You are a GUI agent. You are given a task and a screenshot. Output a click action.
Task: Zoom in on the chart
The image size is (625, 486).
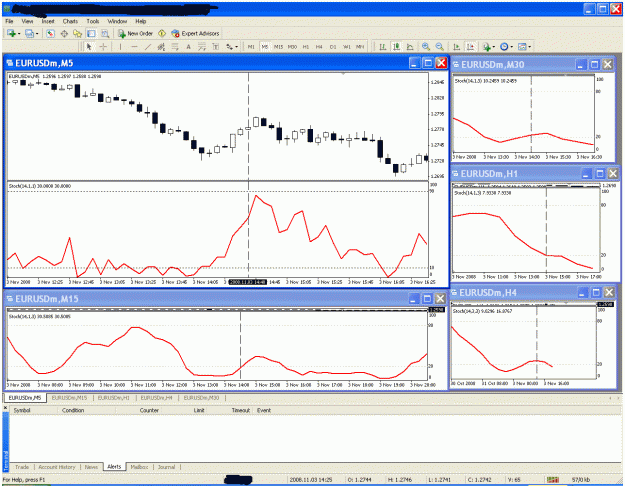[x=426, y=47]
